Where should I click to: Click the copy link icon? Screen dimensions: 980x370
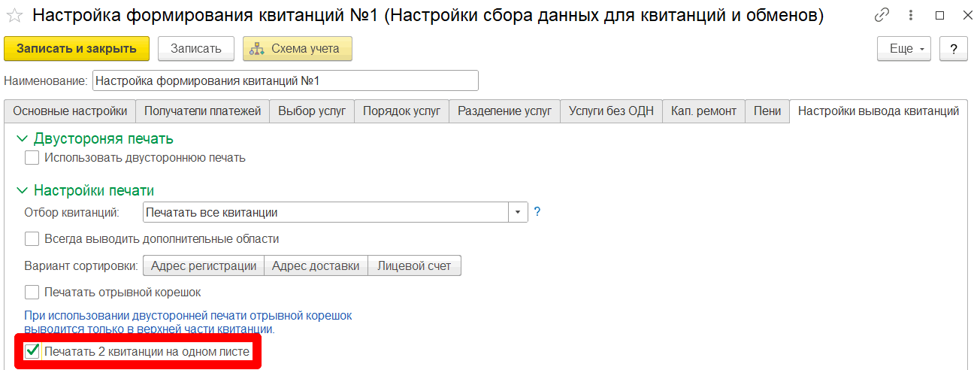882,15
